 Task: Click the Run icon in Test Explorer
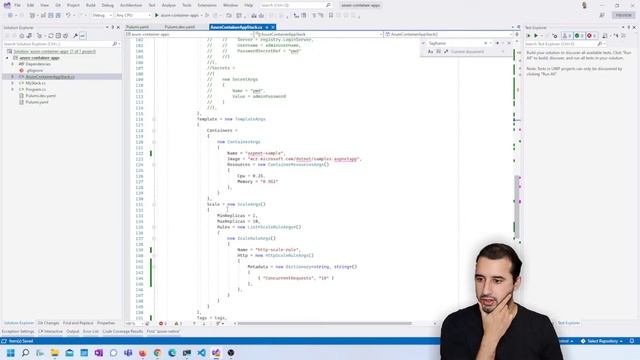coord(536,36)
